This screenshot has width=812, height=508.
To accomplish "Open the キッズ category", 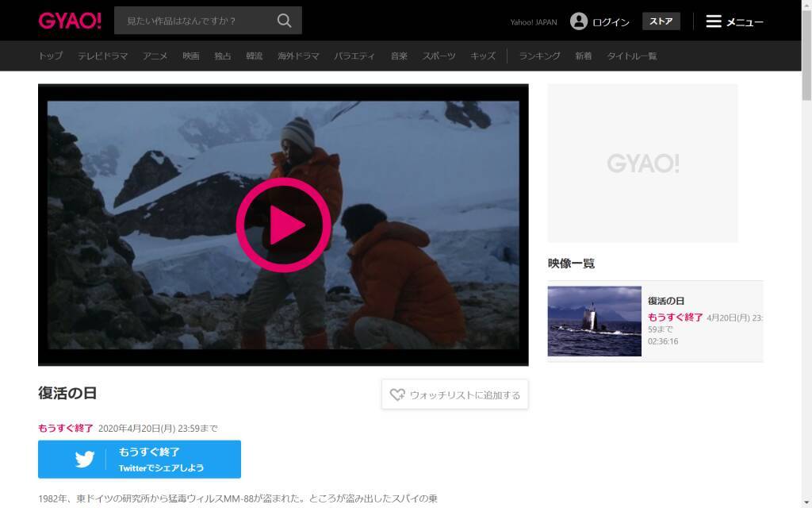I will tap(483, 56).
